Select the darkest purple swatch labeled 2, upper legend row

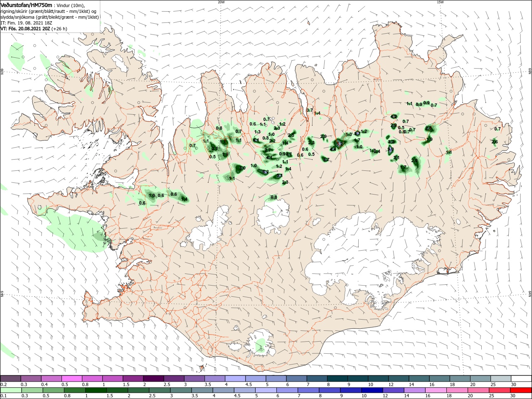[153, 378]
